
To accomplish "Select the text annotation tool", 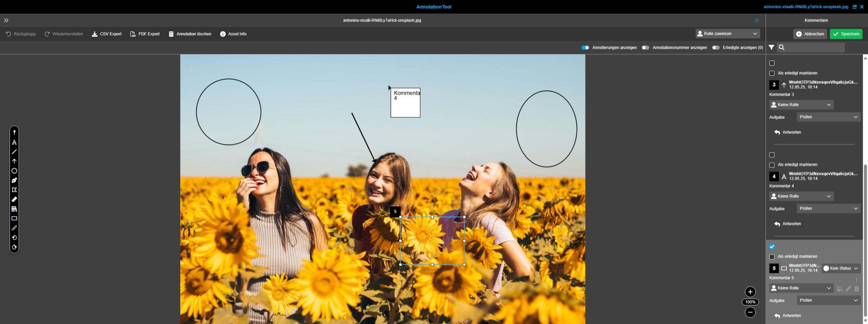I will [x=14, y=142].
